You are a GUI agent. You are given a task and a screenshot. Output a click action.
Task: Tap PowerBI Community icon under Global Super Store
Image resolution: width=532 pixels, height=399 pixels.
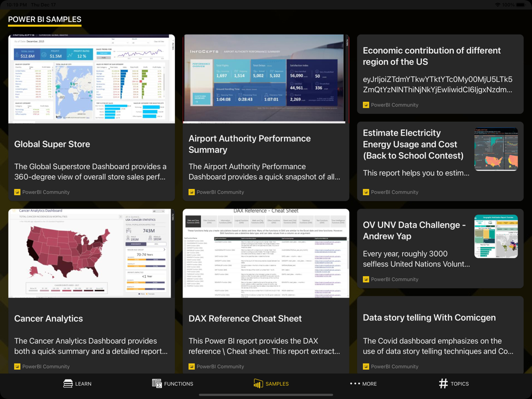click(x=18, y=192)
